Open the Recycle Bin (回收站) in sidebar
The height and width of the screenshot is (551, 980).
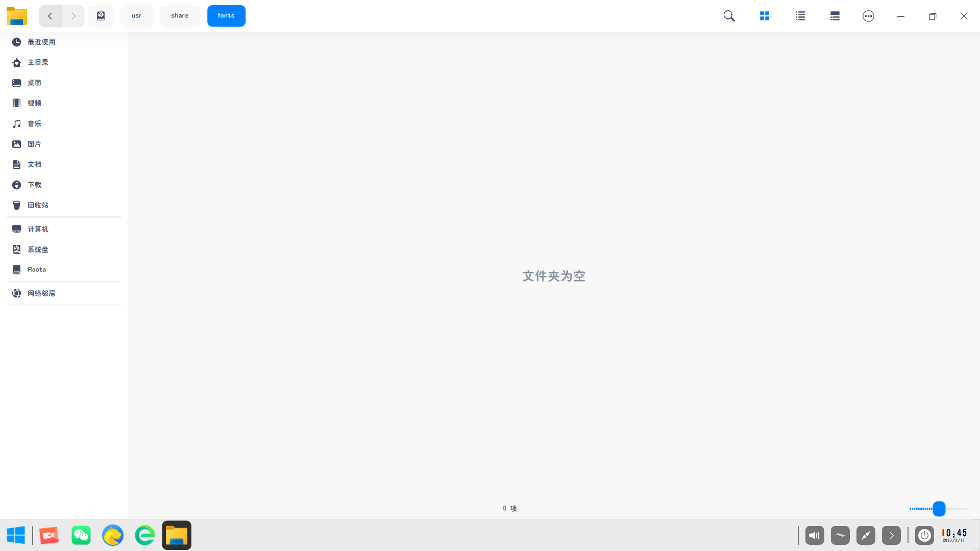click(38, 205)
